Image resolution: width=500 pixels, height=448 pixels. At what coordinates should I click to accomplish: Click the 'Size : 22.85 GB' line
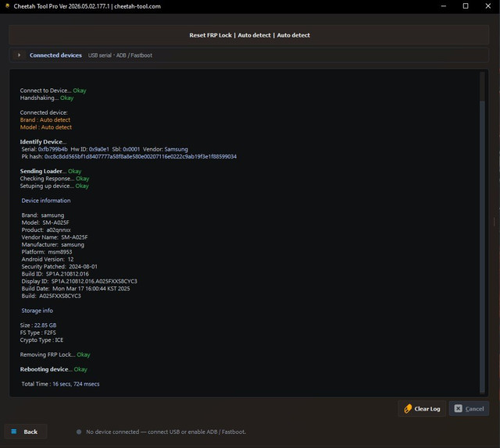[x=38, y=325]
